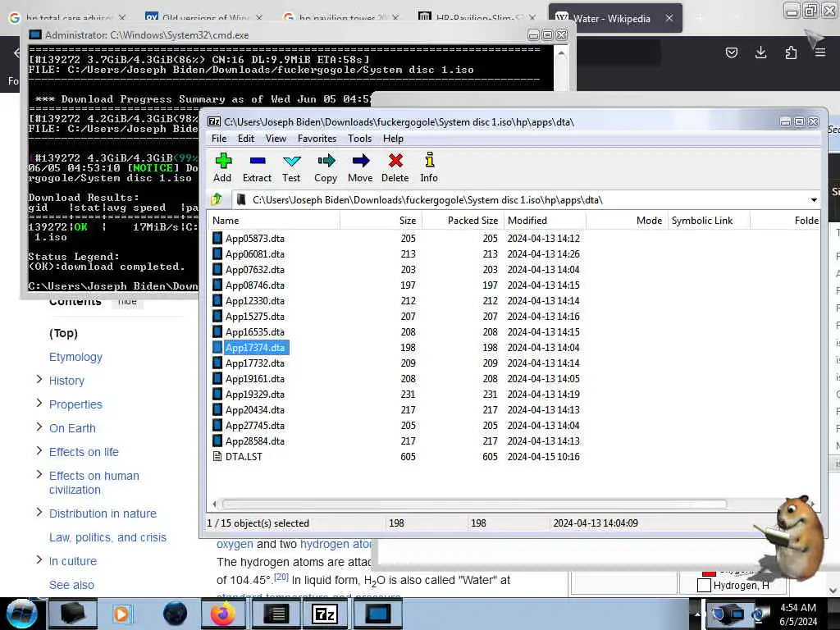This screenshot has width=840, height=630.
Task: Click cmd window scroll-up arrow
Action: pyautogui.click(x=561, y=53)
